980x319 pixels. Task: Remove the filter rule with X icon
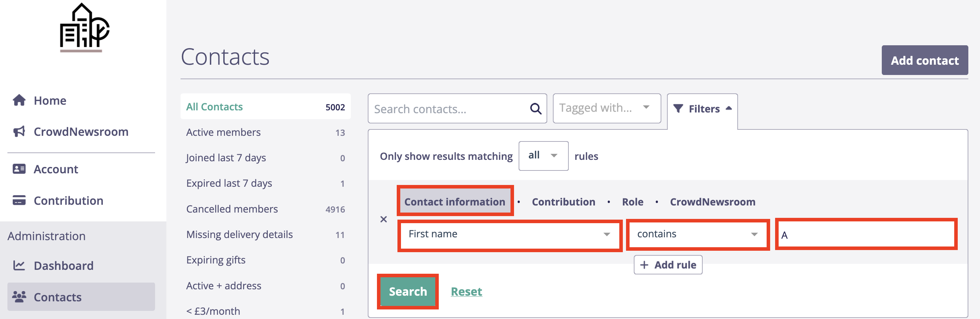383,219
